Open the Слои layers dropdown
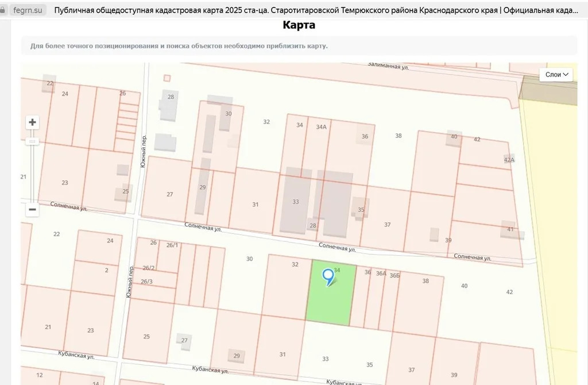 [x=555, y=74]
